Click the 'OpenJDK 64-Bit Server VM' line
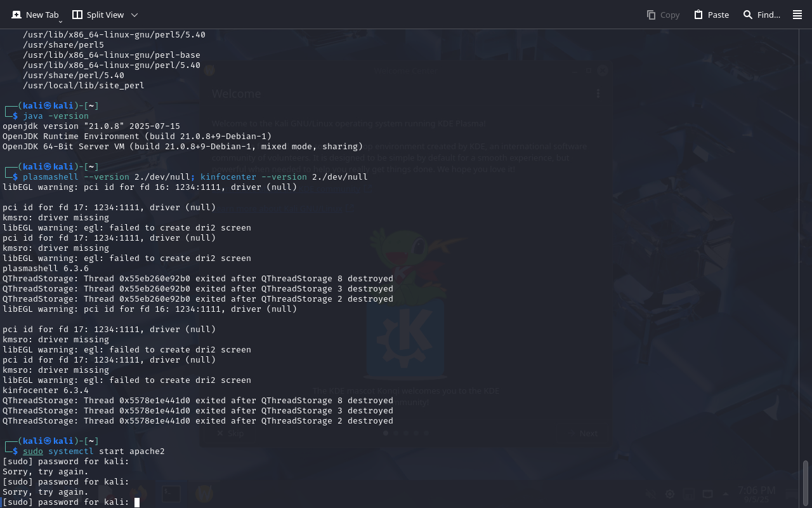The width and height of the screenshot is (812, 508). pos(183,147)
